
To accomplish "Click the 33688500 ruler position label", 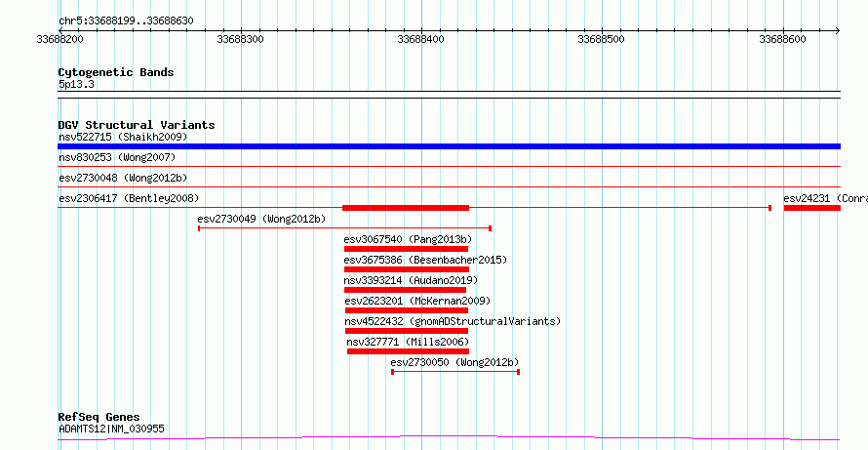I will 601,40.
